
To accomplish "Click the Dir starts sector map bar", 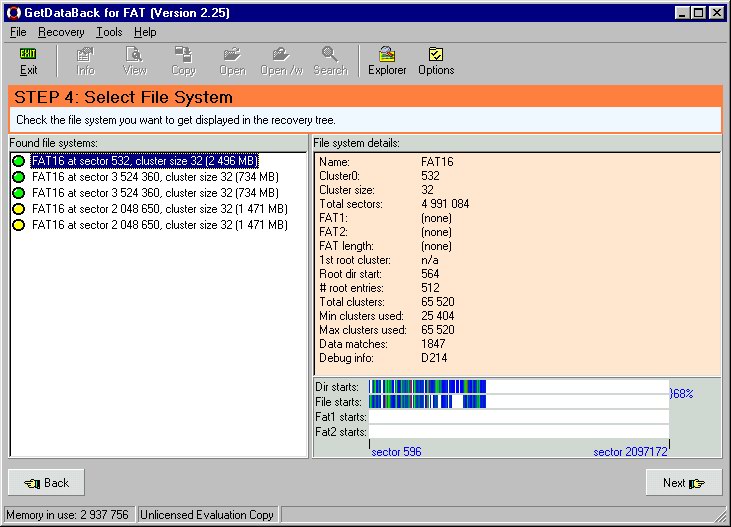I will pyautogui.click(x=518, y=387).
